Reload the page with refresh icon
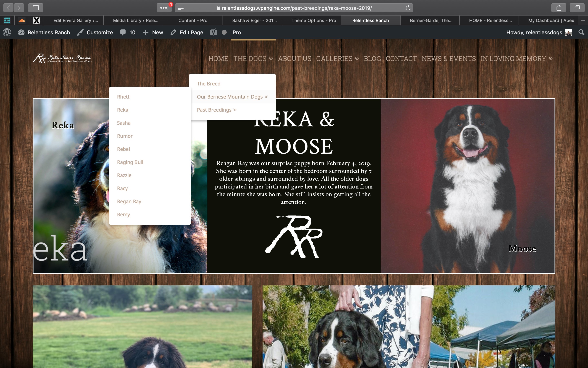This screenshot has height=368, width=588. (x=408, y=8)
